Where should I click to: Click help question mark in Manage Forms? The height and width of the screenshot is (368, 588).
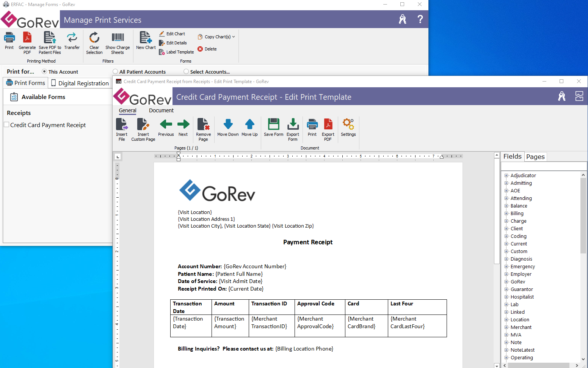click(x=420, y=19)
